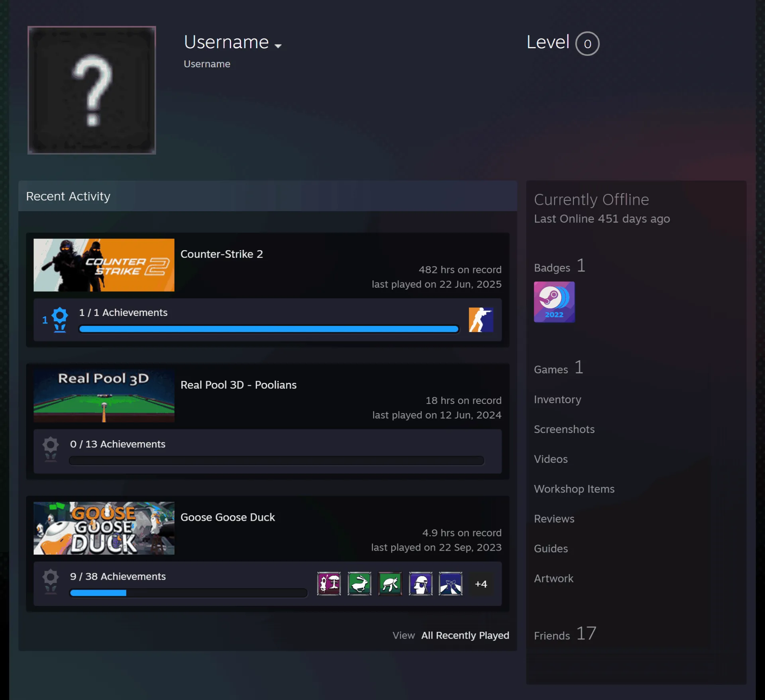Screen dimensions: 765x700
Task: Click the 482 hrs on record text
Action: 460,270
